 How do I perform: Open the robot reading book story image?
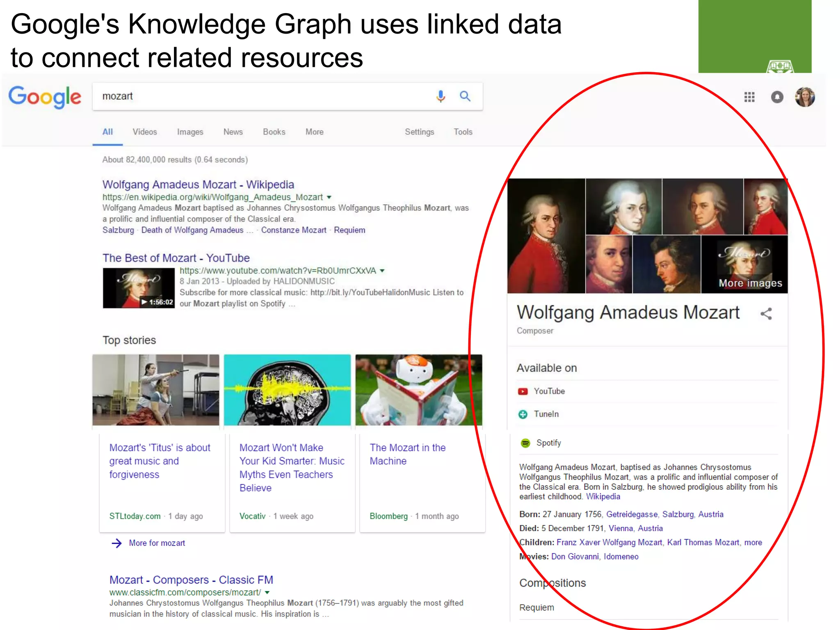(419, 390)
